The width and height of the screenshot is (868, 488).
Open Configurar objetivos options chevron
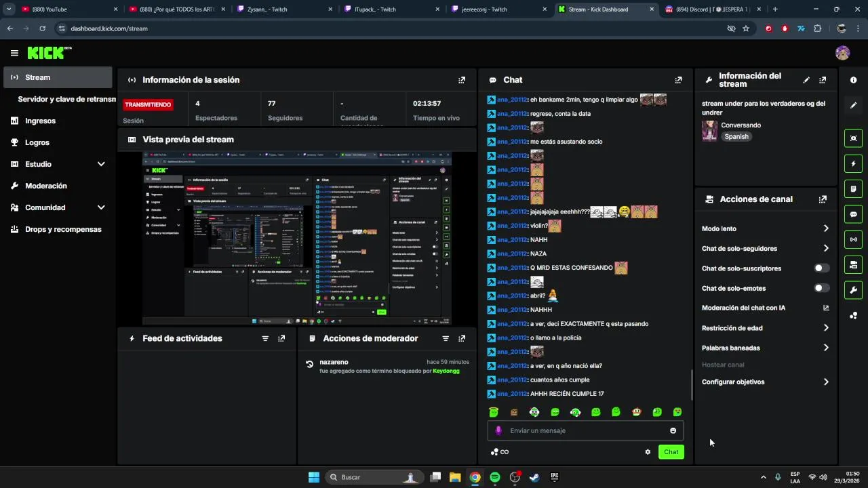click(x=825, y=382)
